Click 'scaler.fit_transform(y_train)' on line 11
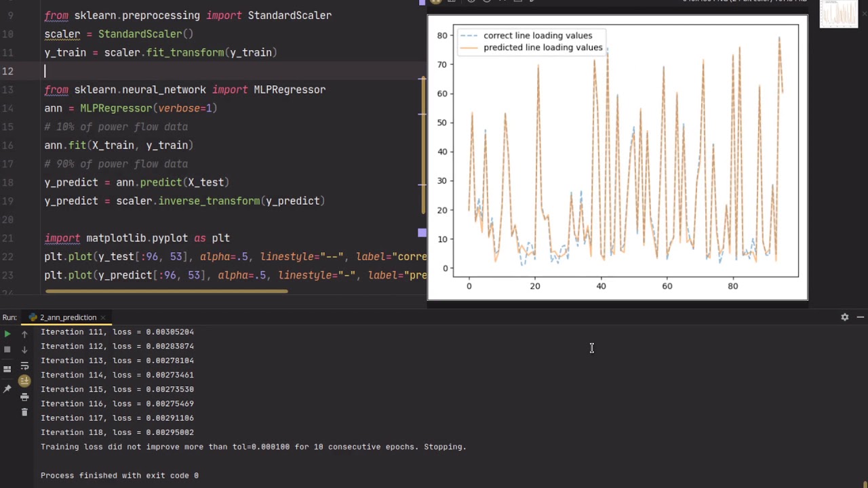The width and height of the screenshot is (868, 488). 191,52
